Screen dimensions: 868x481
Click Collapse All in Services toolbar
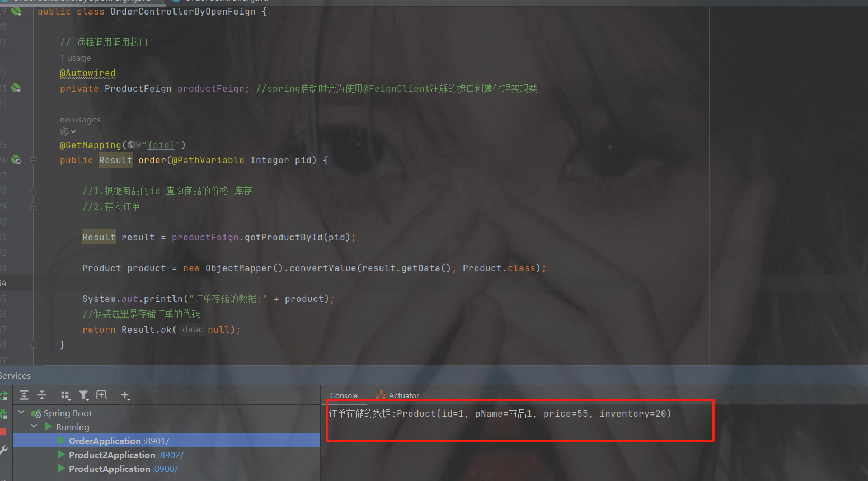(x=42, y=395)
